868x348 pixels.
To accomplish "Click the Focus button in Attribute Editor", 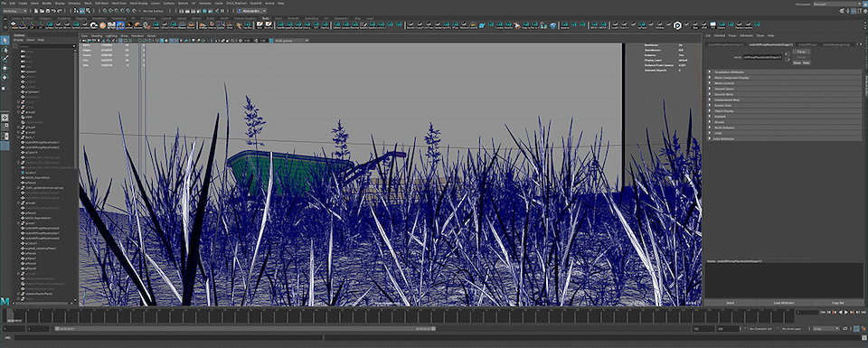I will tap(801, 52).
